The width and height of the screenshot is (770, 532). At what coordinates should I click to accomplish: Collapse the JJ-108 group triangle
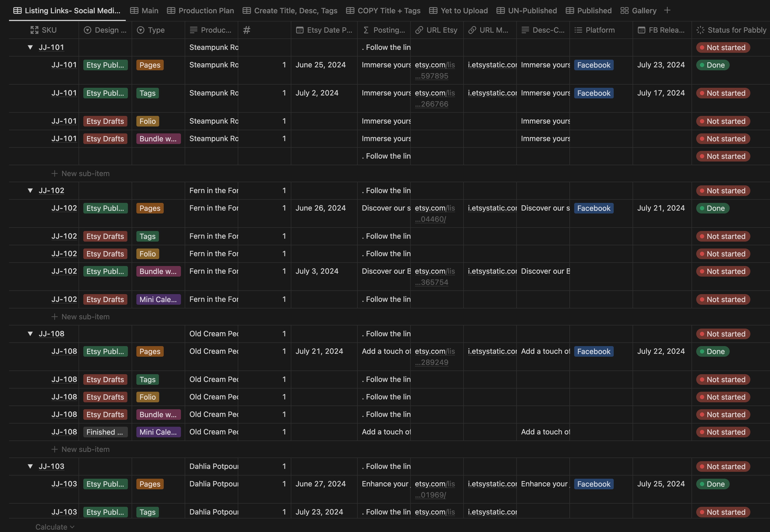(30, 334)
